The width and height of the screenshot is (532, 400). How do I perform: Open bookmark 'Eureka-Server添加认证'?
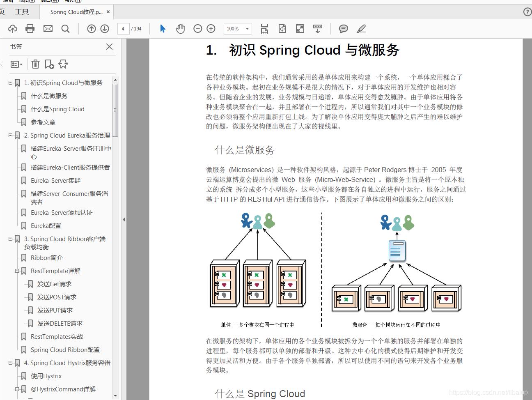click(62, 212)
